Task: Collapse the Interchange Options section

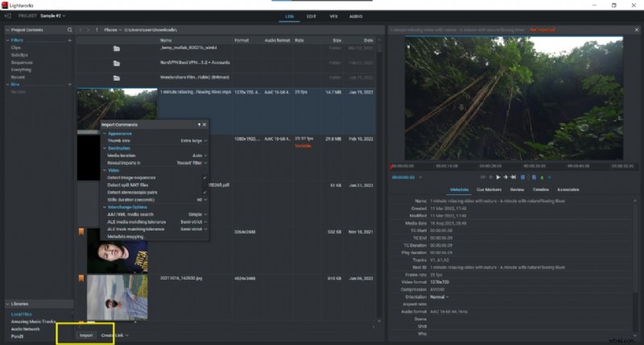Action: 105,207
